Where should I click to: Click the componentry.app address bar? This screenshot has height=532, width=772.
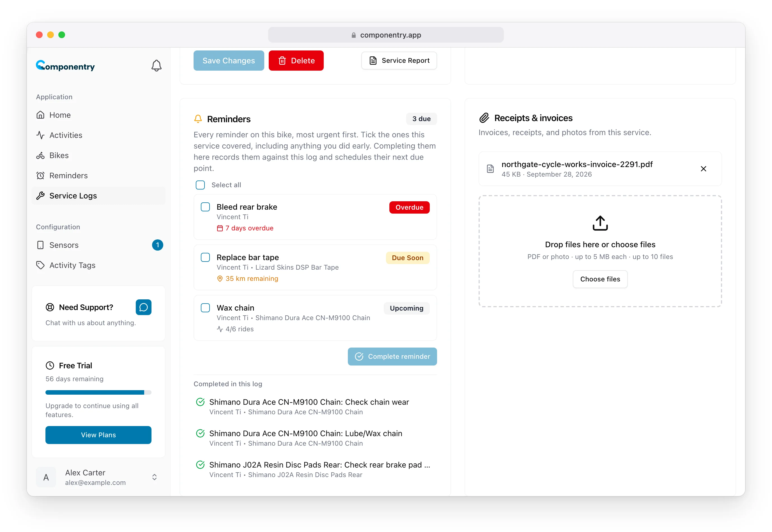[386, 35]
